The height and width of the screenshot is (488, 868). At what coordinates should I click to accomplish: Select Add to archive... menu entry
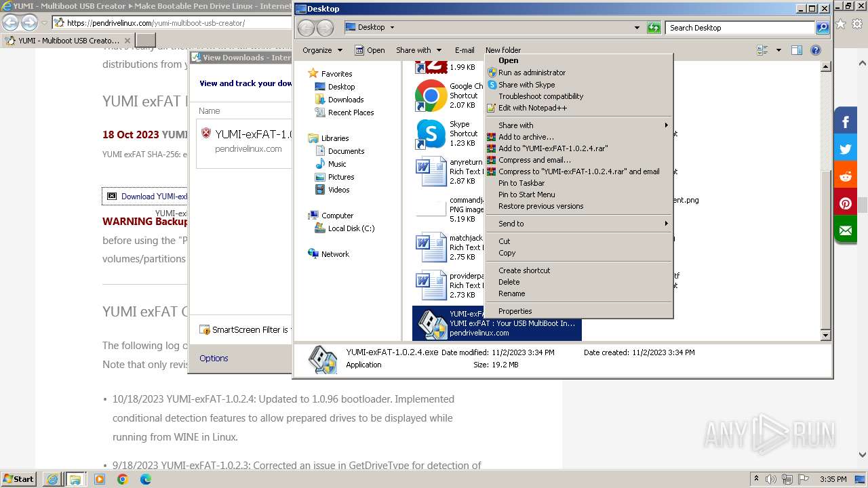click(579, 137)
